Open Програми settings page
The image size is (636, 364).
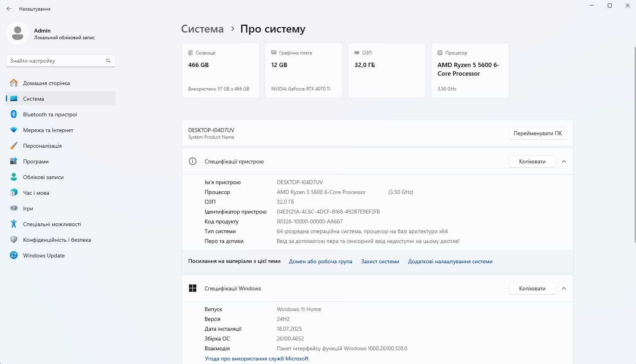tap(61, 161)
